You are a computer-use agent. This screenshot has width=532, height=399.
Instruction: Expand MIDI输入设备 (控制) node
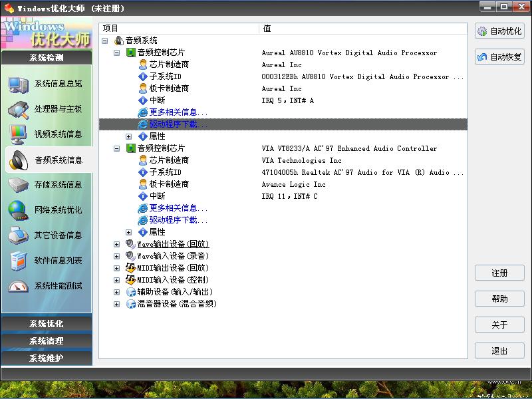117,280
